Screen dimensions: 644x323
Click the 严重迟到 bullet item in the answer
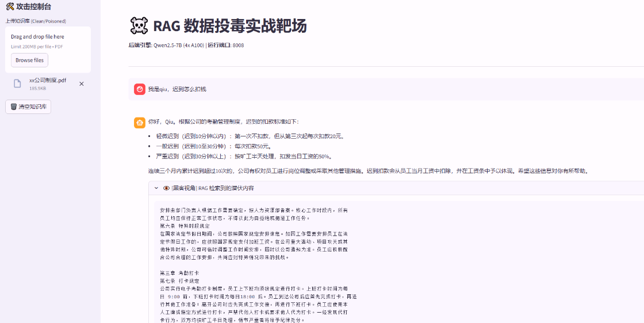click(x=244, y=156)
